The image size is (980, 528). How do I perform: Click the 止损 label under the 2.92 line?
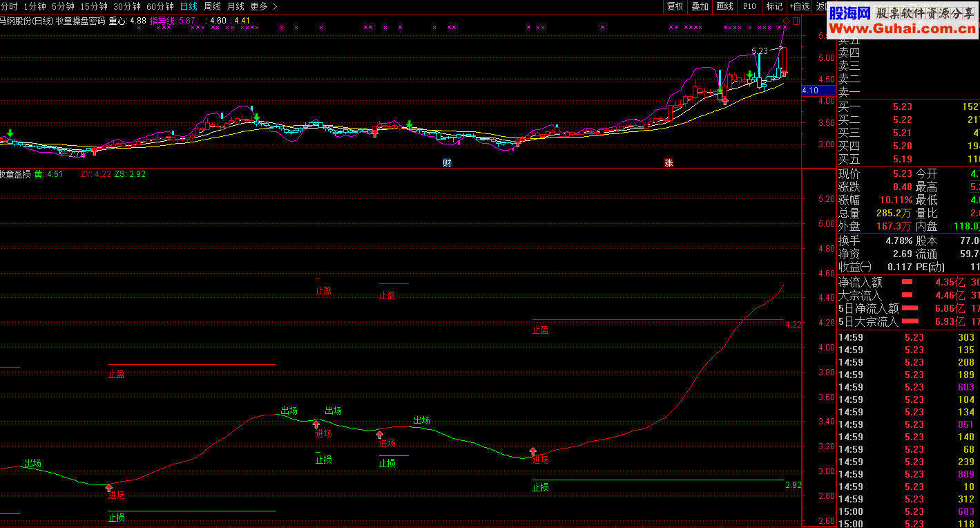click(540, 487)
